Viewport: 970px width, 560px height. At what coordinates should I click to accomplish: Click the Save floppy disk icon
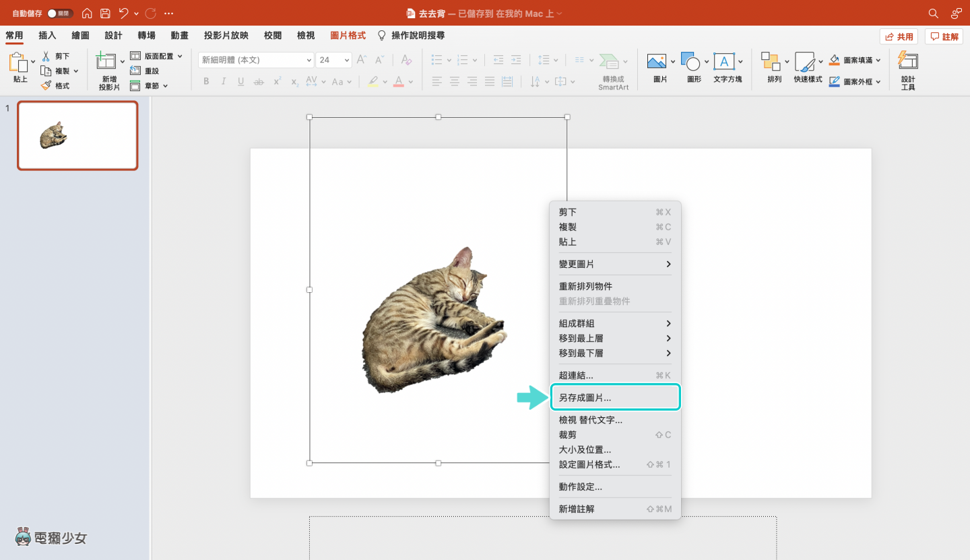coord(105,13)
